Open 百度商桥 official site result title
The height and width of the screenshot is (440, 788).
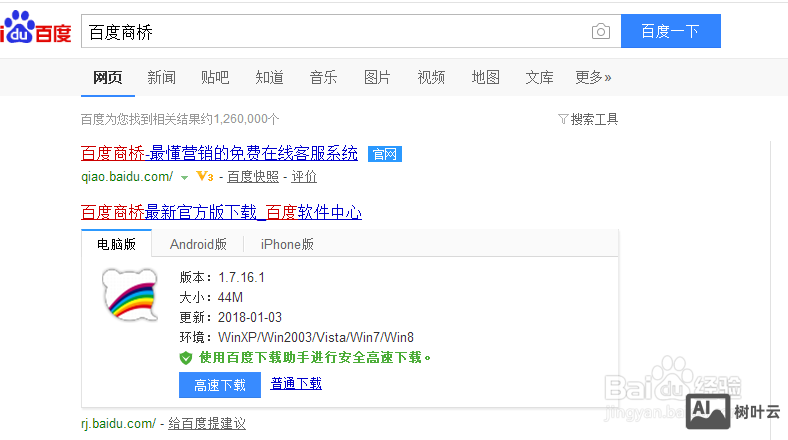[x=219, y=153]
